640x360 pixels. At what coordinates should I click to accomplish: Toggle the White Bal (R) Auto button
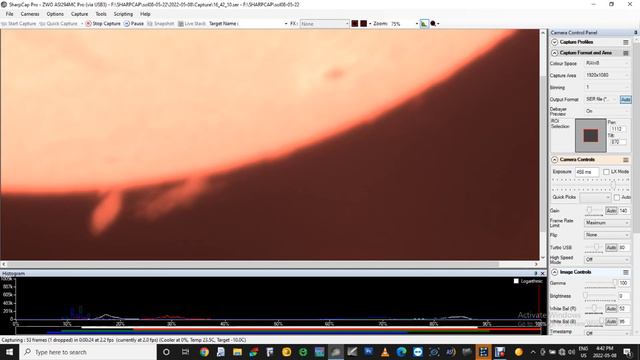coord(611,309)
